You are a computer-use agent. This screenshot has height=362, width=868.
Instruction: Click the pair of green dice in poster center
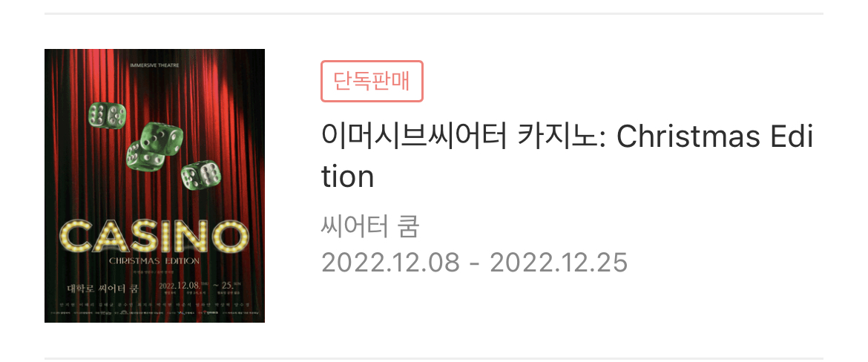(154, 146)
